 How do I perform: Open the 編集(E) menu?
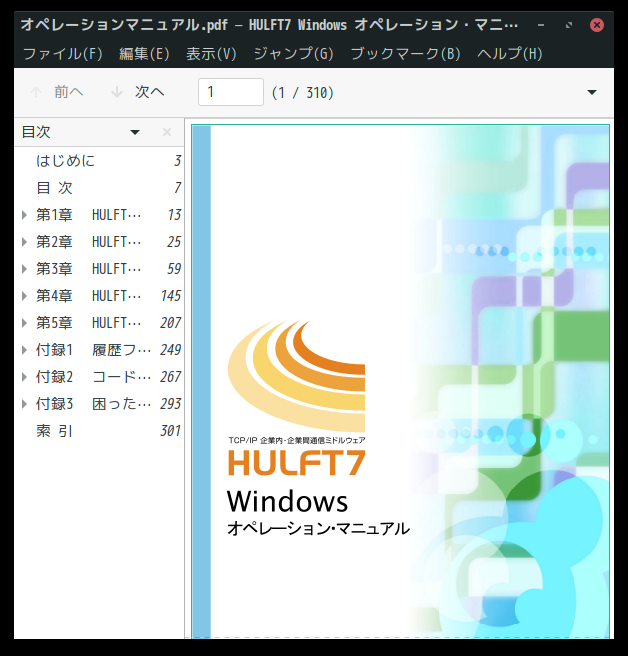[144, 54]
